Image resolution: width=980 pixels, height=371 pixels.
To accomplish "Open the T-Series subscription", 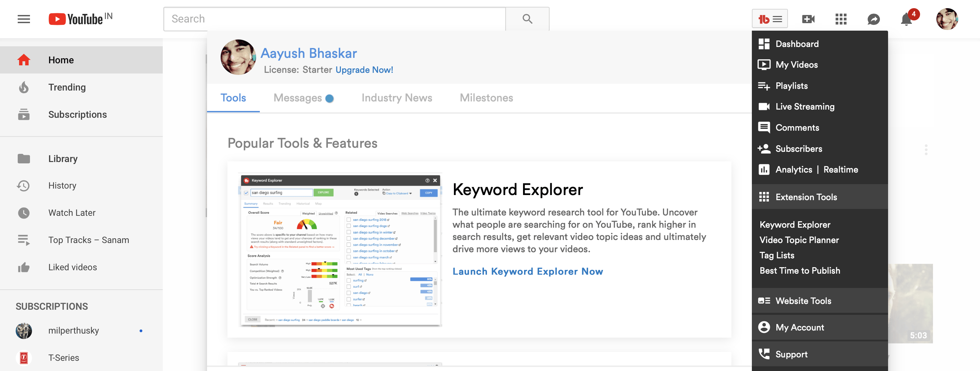I will pos(81,358).
